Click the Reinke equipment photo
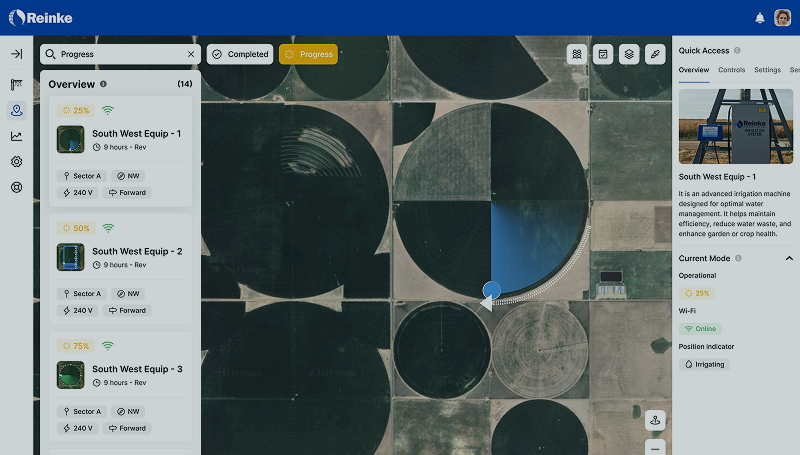800x455 pixels. (736, 127)
